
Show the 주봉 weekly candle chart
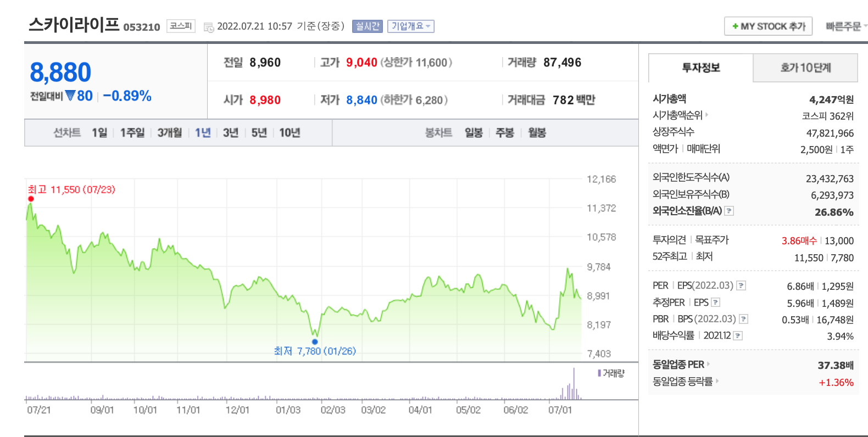(x=505, y=133)
